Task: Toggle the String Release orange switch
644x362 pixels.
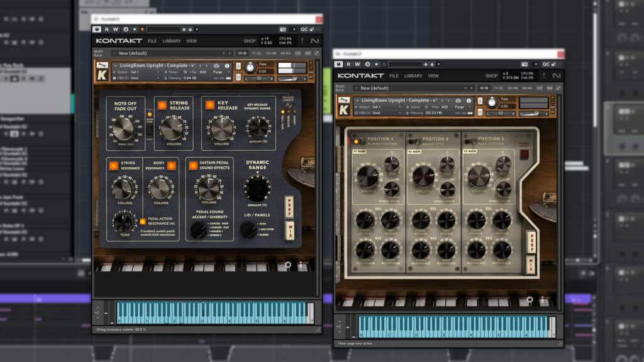Action: tap(162, 105)
